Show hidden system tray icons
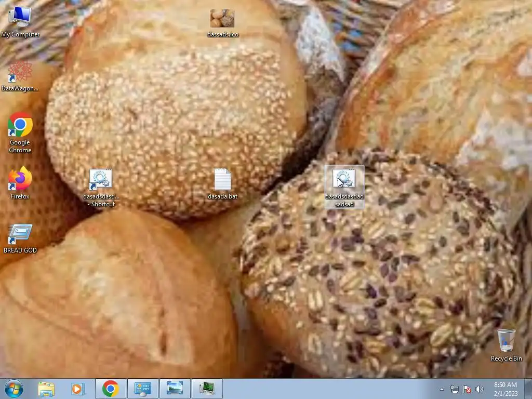Viewport: 532px width, 399px height. coord(442,389)
